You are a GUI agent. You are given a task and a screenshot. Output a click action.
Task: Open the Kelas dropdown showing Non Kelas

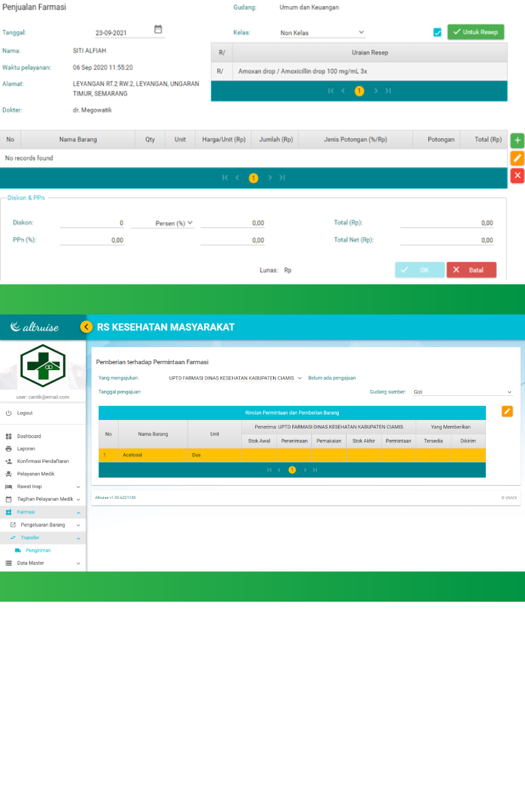tap(322, 33)
